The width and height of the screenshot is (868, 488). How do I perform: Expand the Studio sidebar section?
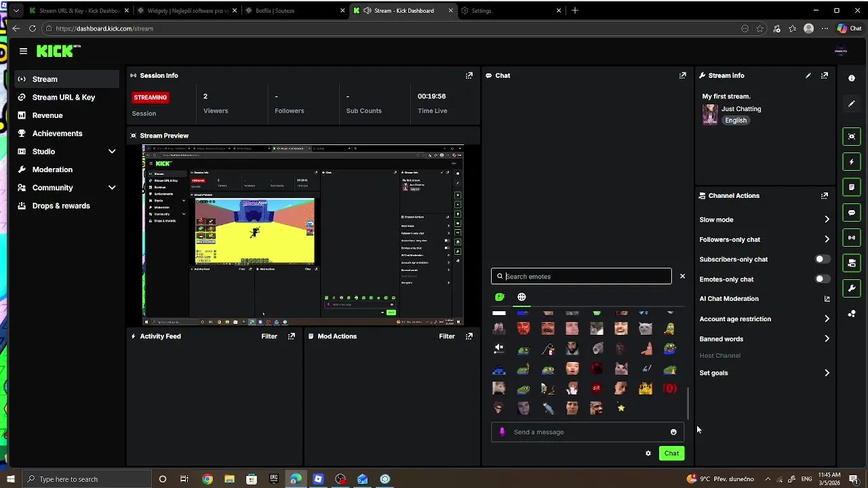(x=112, y=151)
